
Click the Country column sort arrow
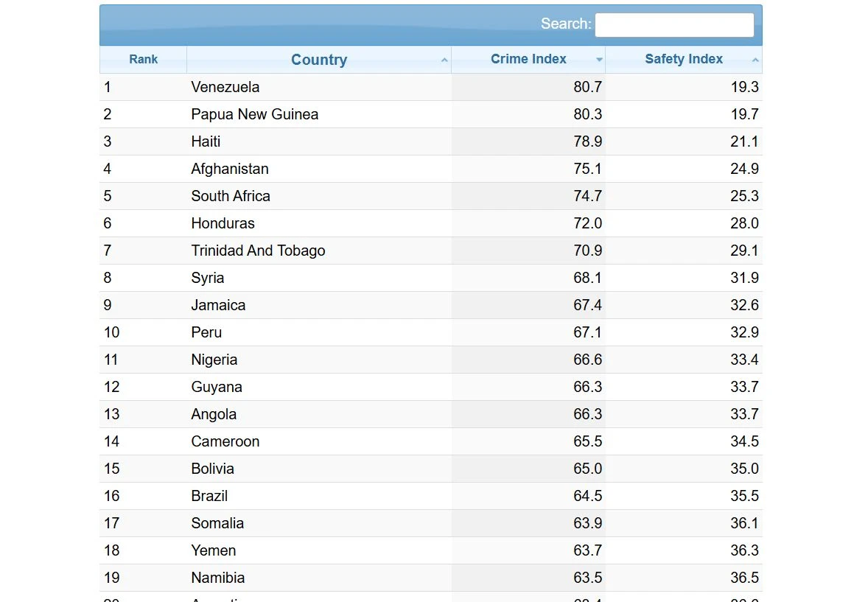[x=444, y=60]
